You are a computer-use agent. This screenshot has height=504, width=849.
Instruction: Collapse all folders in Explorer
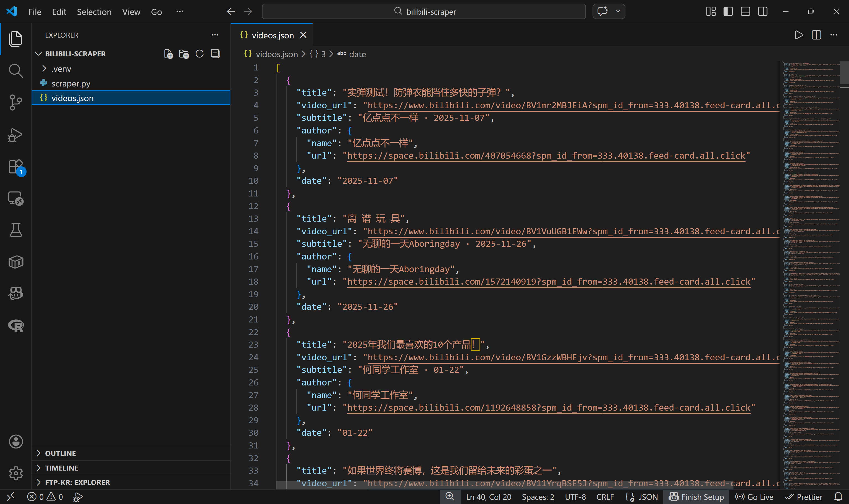coord(215,53)
